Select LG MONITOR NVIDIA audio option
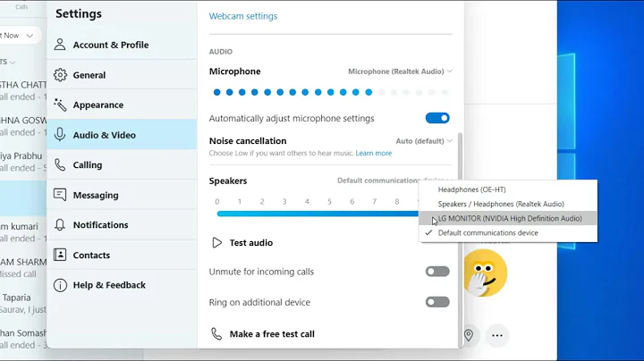 [x=510, y=218]
